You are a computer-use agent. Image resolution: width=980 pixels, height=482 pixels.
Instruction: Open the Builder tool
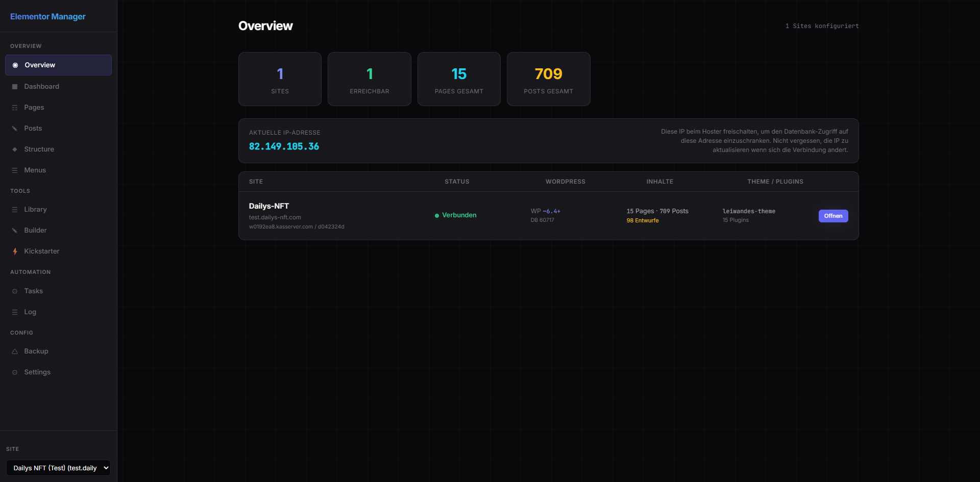(35, 231)
